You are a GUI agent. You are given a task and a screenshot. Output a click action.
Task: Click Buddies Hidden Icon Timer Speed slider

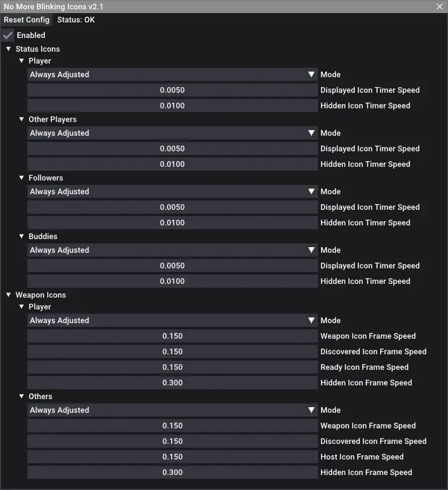172,281
